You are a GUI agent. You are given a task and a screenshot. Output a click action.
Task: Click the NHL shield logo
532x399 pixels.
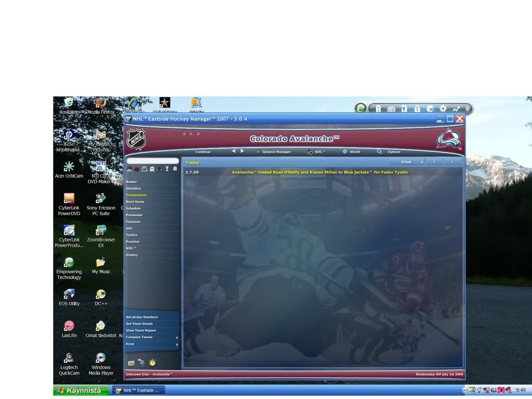click(137, 139)
